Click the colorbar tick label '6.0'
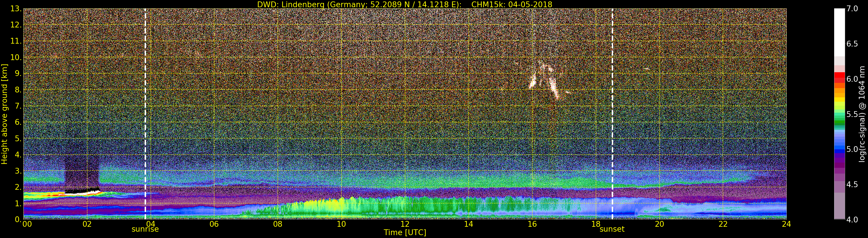Screen dimensions: 868x238 pyautogui.click(x=852, y=79)
